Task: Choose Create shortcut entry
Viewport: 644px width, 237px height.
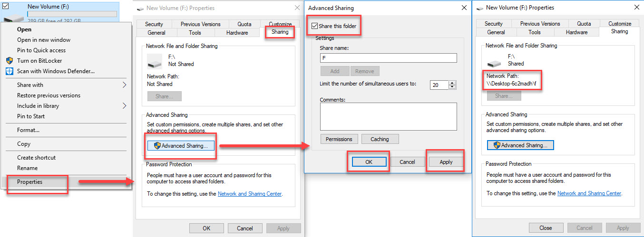Action: tap(36, 158)
